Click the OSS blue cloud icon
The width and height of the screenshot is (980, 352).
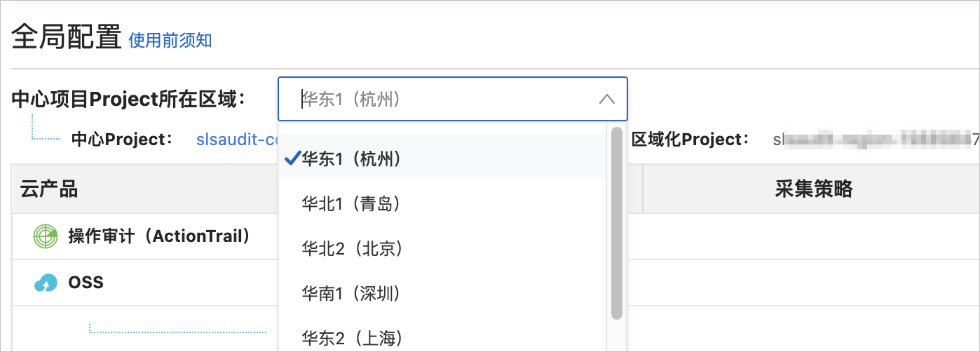pyautogui.click(x=46, y=283)
